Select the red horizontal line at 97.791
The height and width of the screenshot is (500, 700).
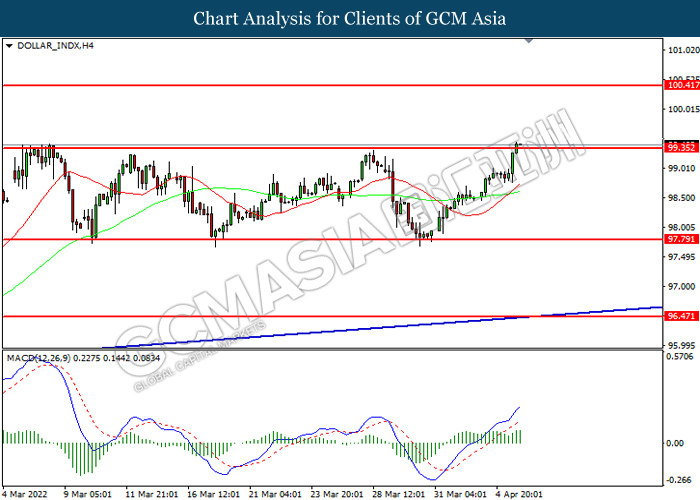click(x=333, y=239)
